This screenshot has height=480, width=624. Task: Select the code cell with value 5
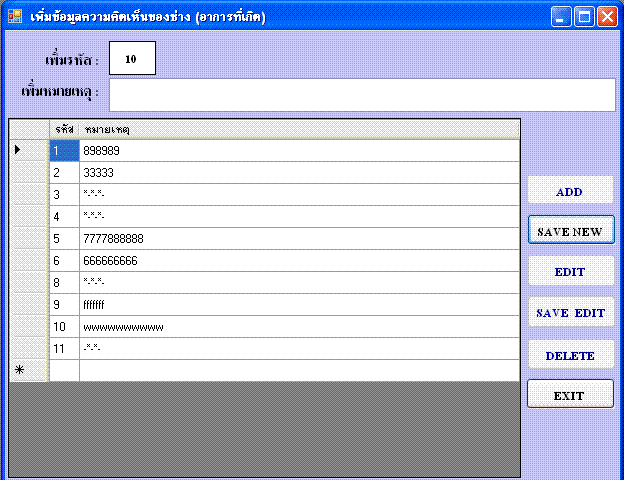point(64,239)
